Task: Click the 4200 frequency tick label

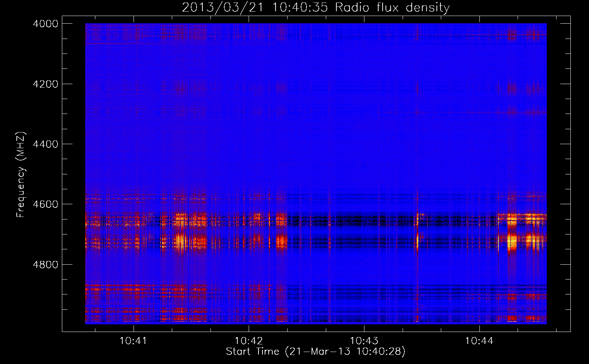Action: coord(46,84)
